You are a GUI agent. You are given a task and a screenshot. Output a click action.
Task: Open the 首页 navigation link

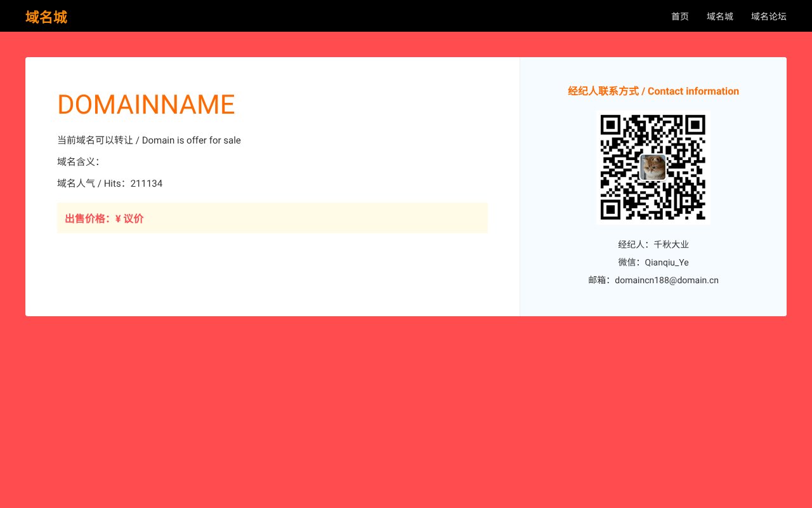[679, 17]
